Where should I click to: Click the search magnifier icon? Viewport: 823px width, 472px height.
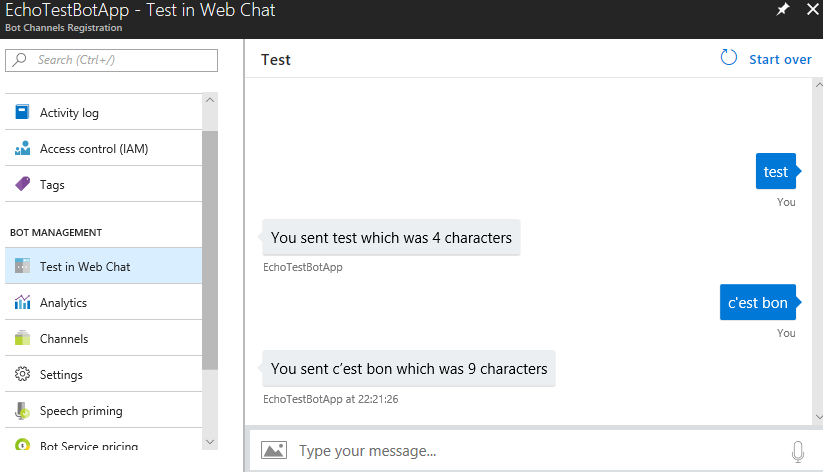click(x=20, y=59)
